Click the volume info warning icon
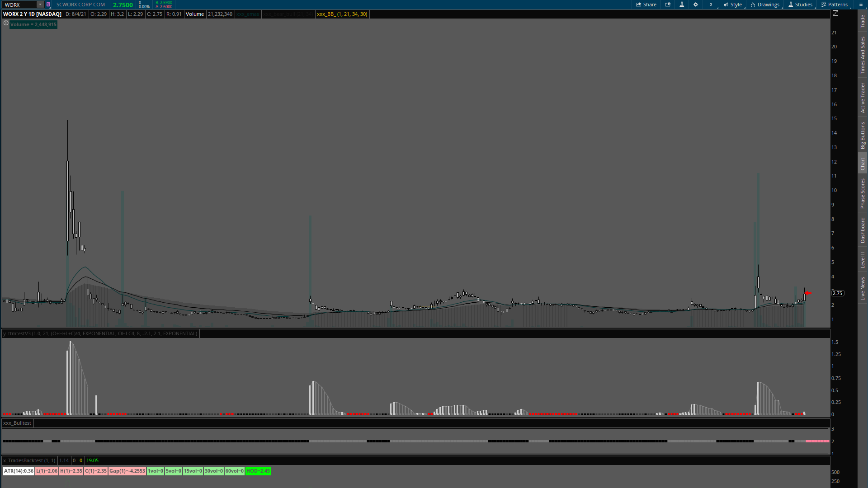The height and width of the screenshot is (488, 868). click(x=6, y=23)
